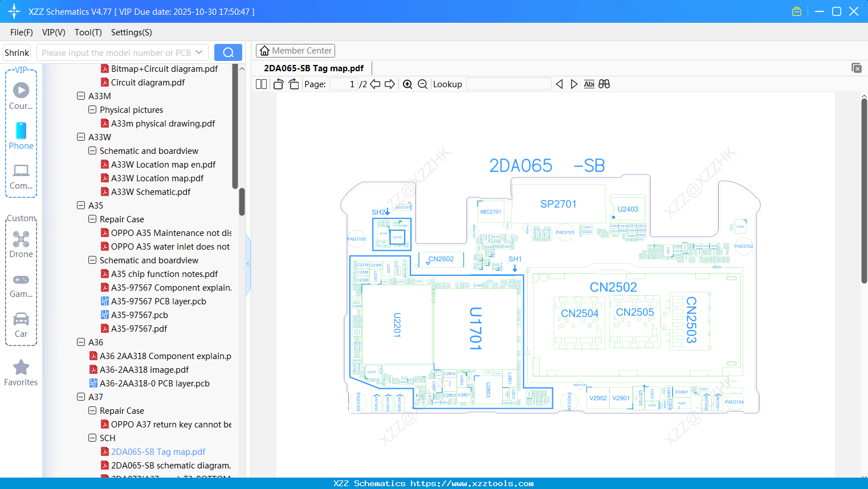This screenshot has width=868, height=489.
Task: Jump to the previous lookup result
Action: (559, 84)
